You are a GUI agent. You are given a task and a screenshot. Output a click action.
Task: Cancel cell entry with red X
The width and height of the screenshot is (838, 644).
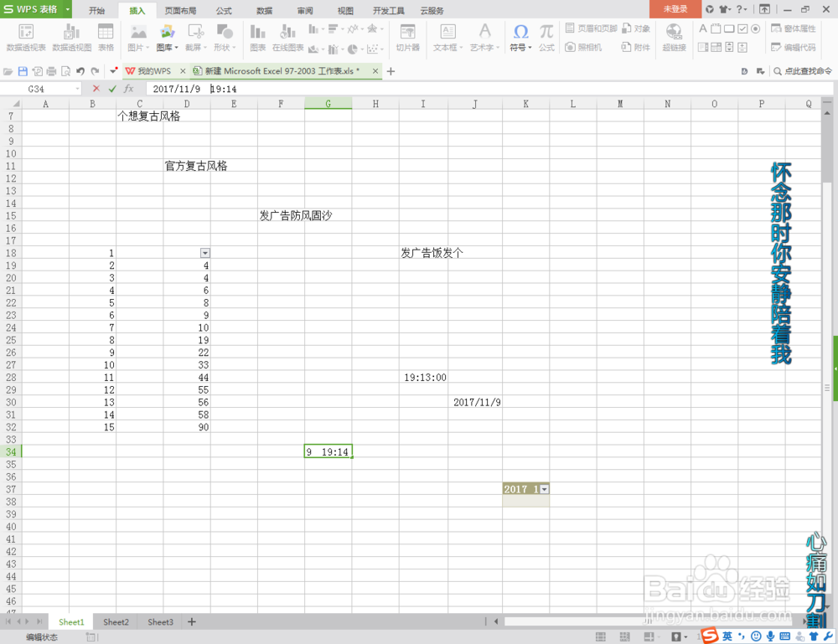[96, 89]
